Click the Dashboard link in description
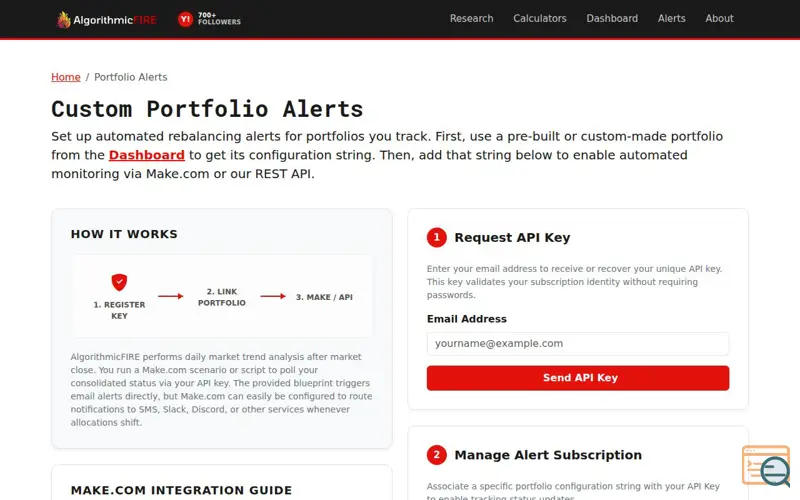800x500 pixels. (146, 155)
